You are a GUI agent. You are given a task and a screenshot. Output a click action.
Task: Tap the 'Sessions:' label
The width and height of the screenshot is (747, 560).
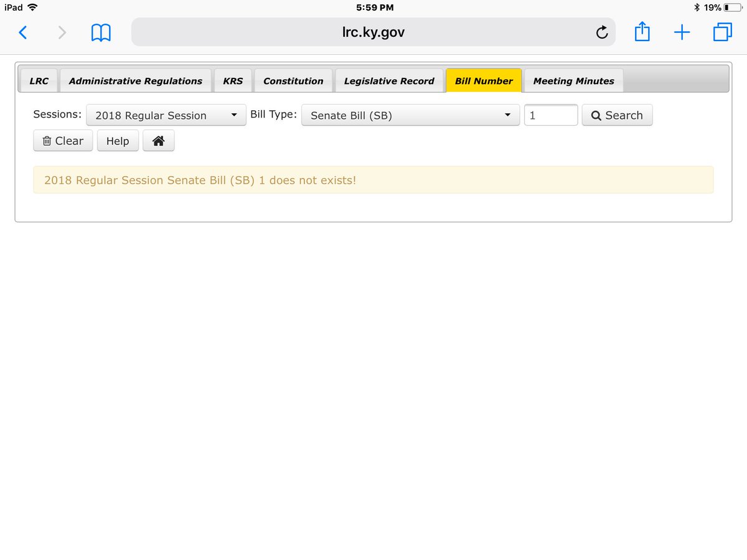[57, 114]
